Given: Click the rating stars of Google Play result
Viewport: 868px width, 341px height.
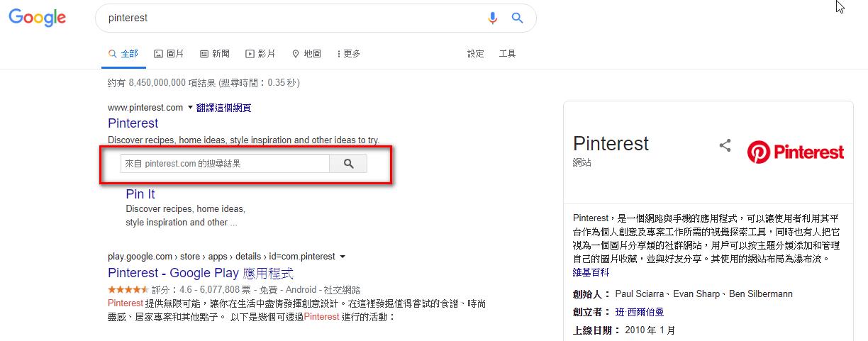Looking at the screenshot, I should pos(128,290).
